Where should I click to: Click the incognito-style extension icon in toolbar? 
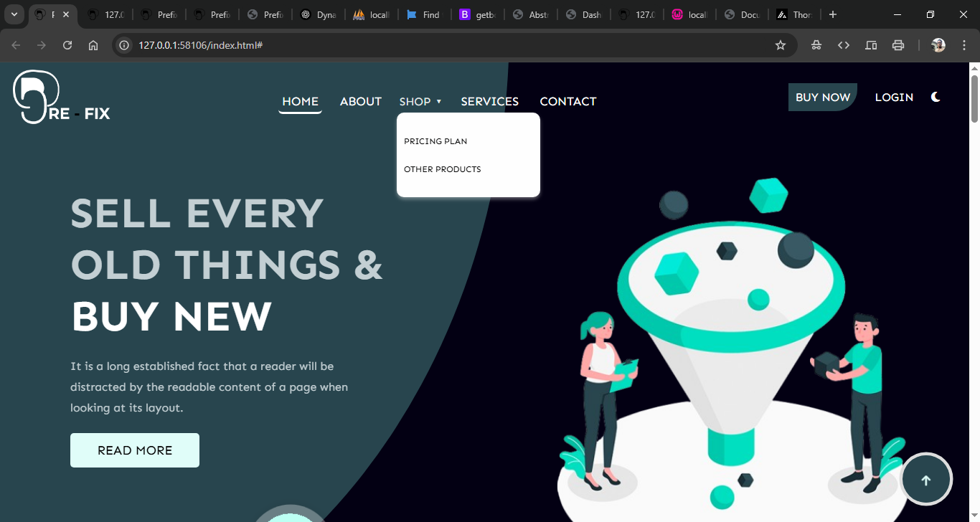click(816, 45)
